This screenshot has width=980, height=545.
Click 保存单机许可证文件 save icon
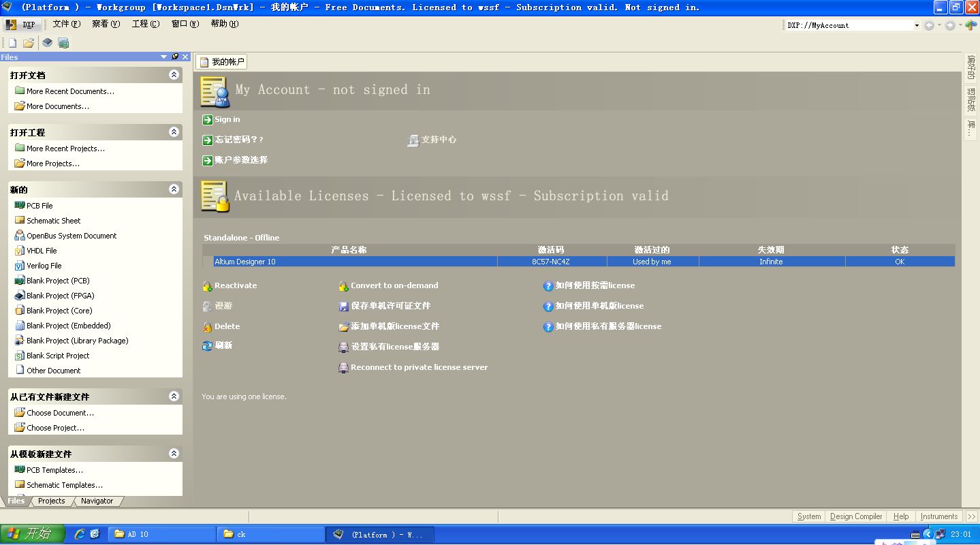344,307
